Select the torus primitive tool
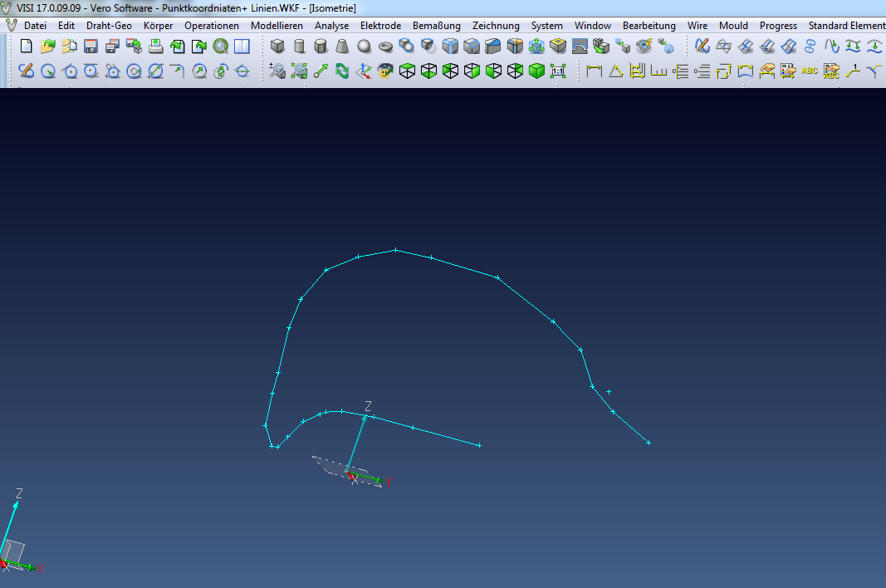The image size is (886, 588). [385, 47]
